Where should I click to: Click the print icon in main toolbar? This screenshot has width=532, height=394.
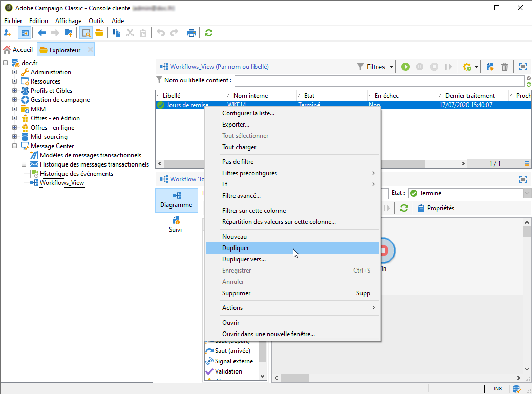[x=191, y=33]
